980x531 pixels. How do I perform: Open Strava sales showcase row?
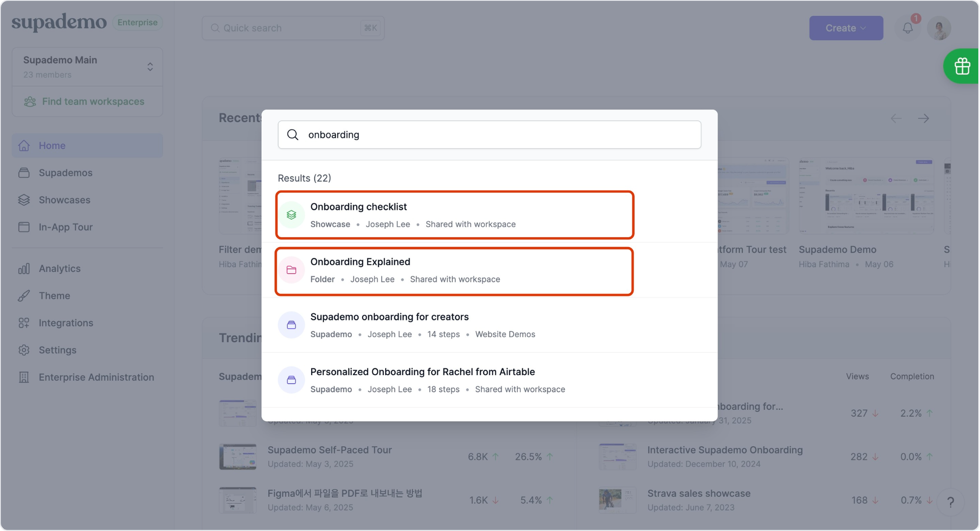coord(767,500)
